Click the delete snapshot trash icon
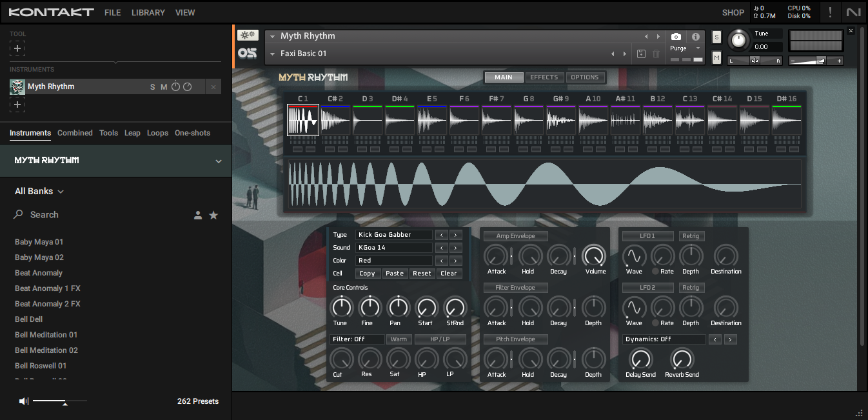The image size is (868, 420). pos(656,54)
